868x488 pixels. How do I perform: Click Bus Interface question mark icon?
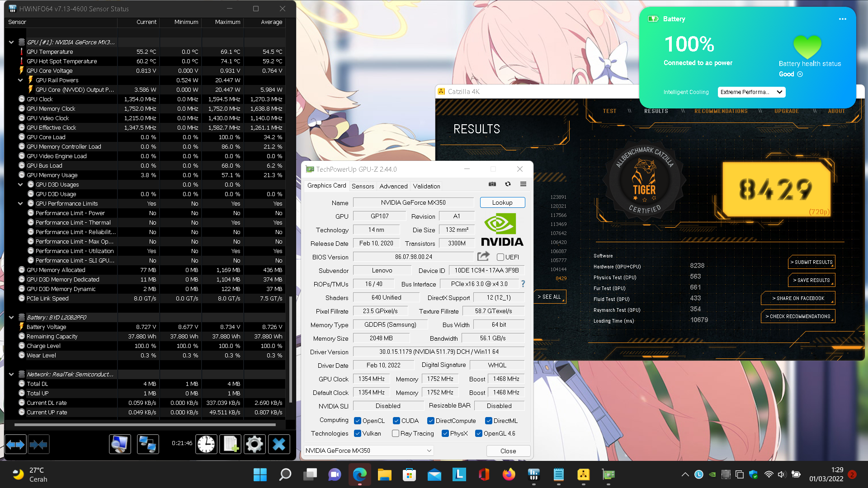click(x=523, y=284)
